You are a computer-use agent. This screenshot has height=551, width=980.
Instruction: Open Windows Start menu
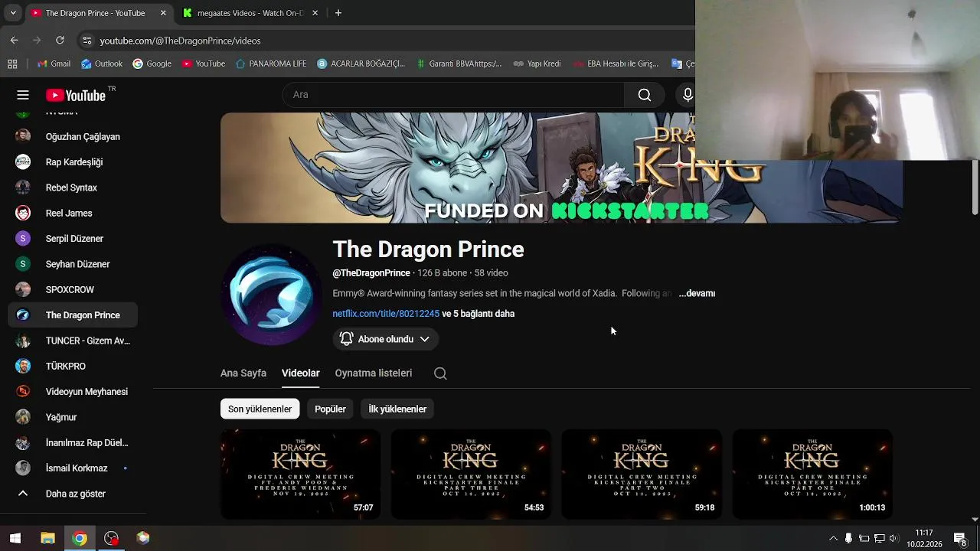(x=15, y=538)
